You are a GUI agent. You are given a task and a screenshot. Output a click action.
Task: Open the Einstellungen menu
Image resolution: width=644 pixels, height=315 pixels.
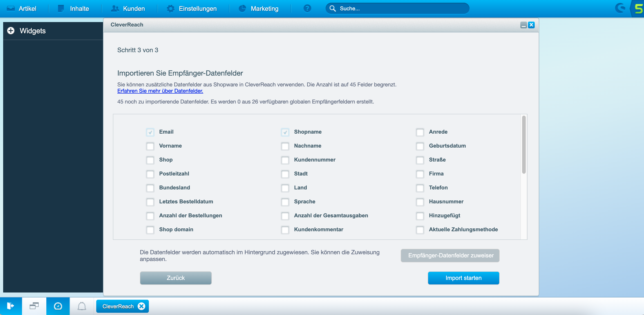[x=192, y=9]
